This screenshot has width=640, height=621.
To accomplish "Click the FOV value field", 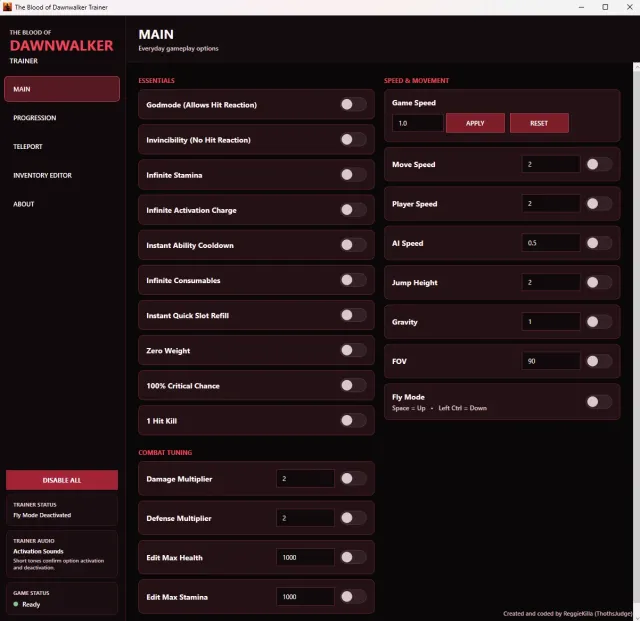I will (551, 361).
